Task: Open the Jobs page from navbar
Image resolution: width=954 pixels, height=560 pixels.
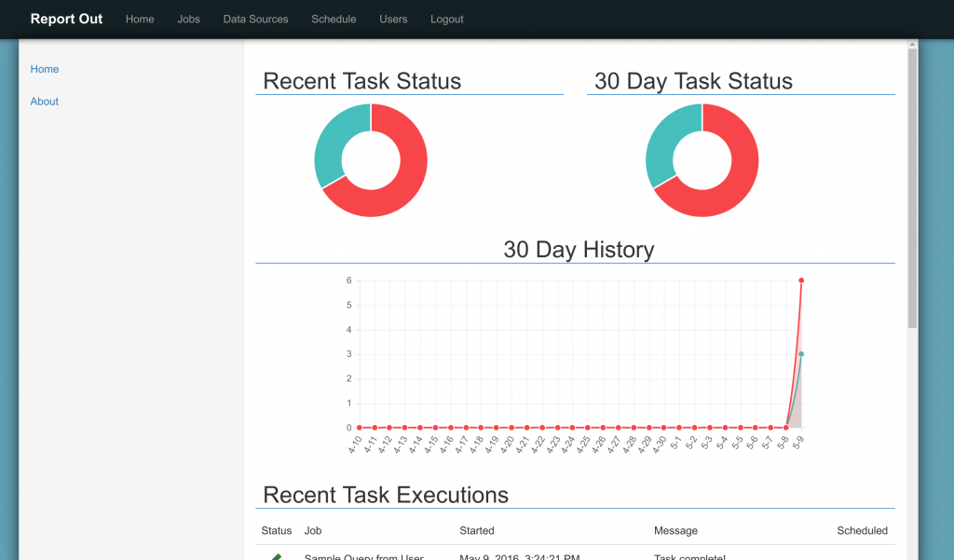Action: pyautogui.click(x=188, y=19)
